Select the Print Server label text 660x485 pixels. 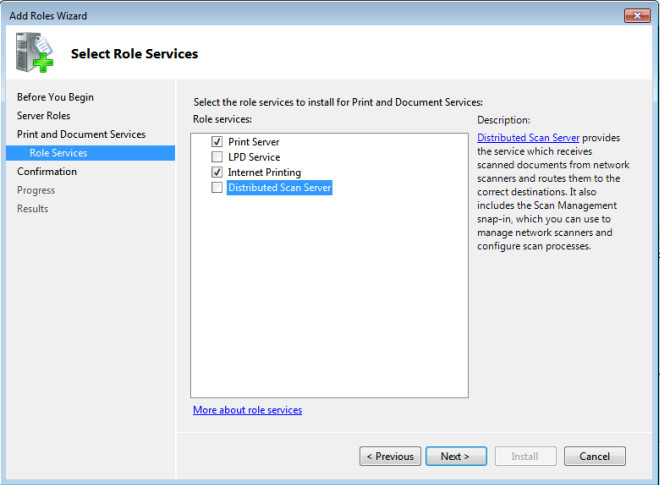click(254, 142)
